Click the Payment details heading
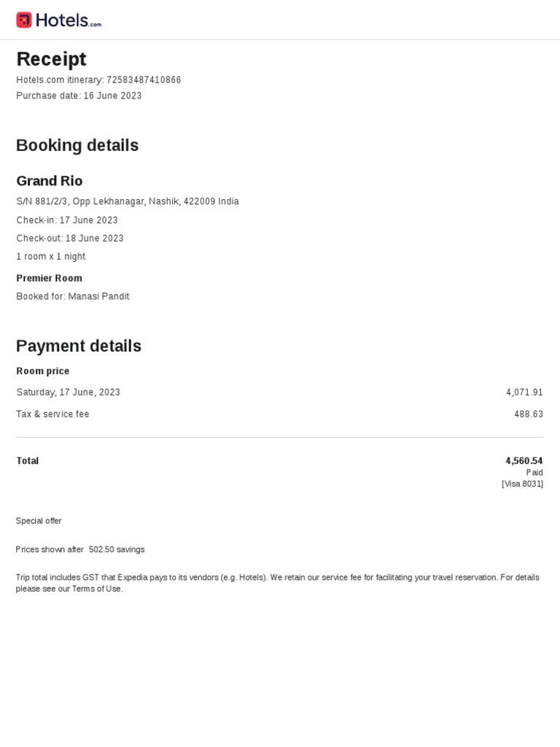Image resolution: width=560 pixels, height=747 pixels. pos(79,346)
